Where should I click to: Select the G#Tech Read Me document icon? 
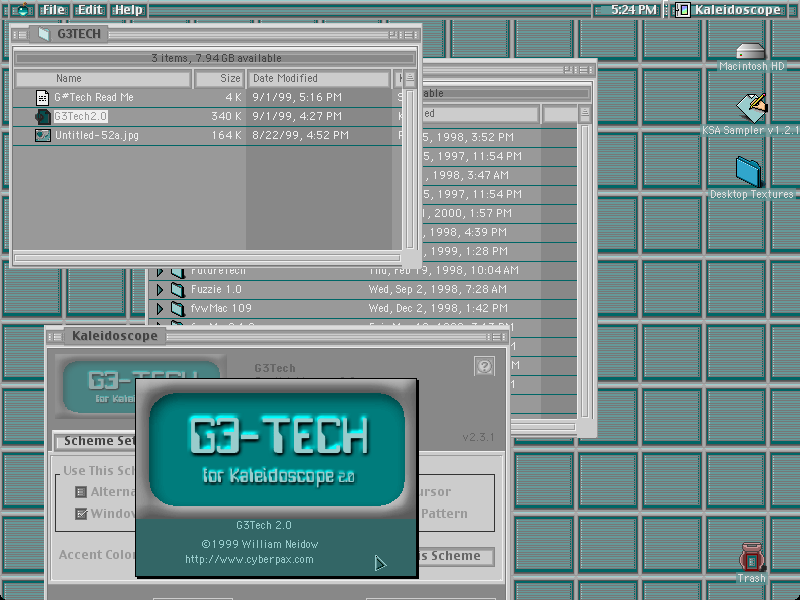(x=42, y=97)
